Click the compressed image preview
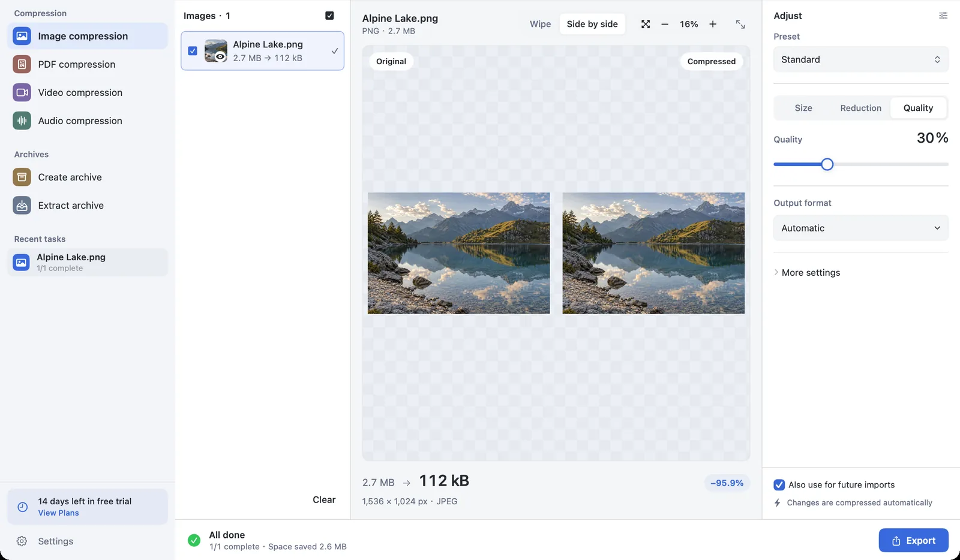Image resolution: width=960 pixels, height=560 pixels. click(653, 253)
